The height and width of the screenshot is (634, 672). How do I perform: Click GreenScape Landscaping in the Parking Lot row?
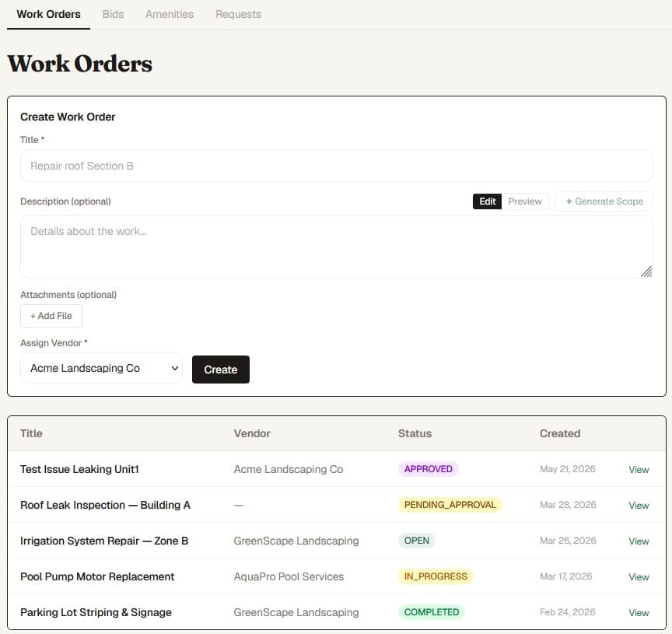tap(296, 612)
